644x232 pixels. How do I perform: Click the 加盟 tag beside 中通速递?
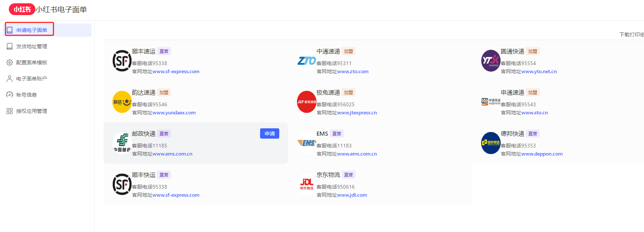[x=349, y=51]
